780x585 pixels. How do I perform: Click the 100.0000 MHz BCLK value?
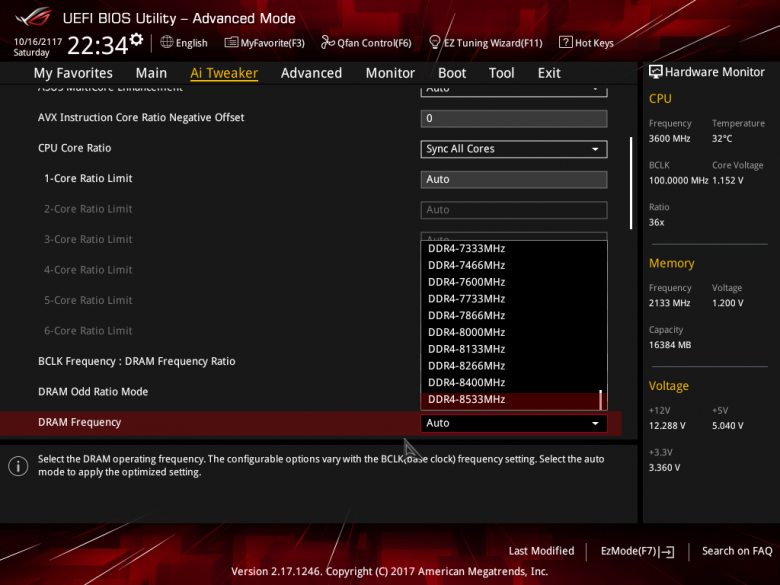tap(678, 181)
